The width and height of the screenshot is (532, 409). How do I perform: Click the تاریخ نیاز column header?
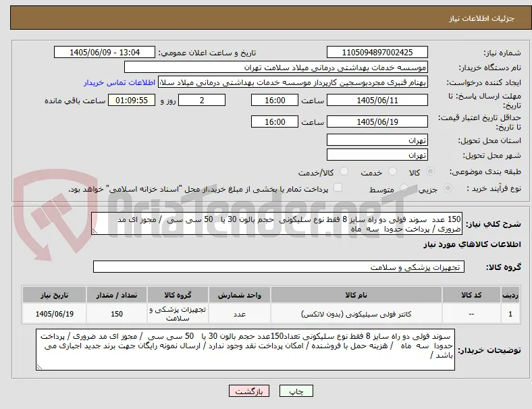click(54, 295)
